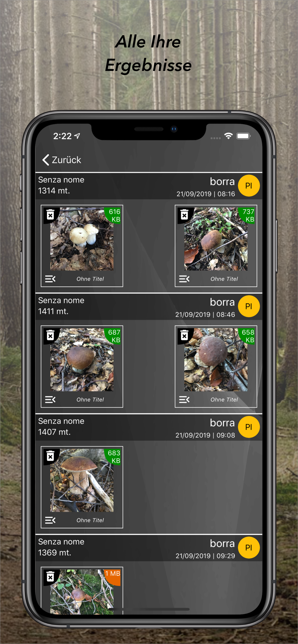Go back with Zurück button

tap(62, 160)
